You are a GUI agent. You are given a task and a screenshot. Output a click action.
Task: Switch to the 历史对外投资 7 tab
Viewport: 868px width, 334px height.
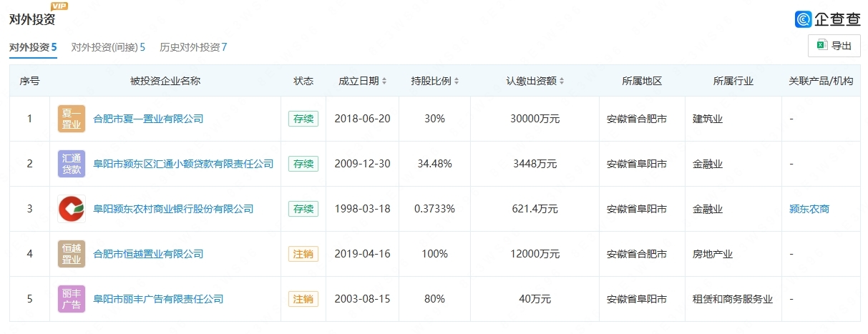coord(193,47)
